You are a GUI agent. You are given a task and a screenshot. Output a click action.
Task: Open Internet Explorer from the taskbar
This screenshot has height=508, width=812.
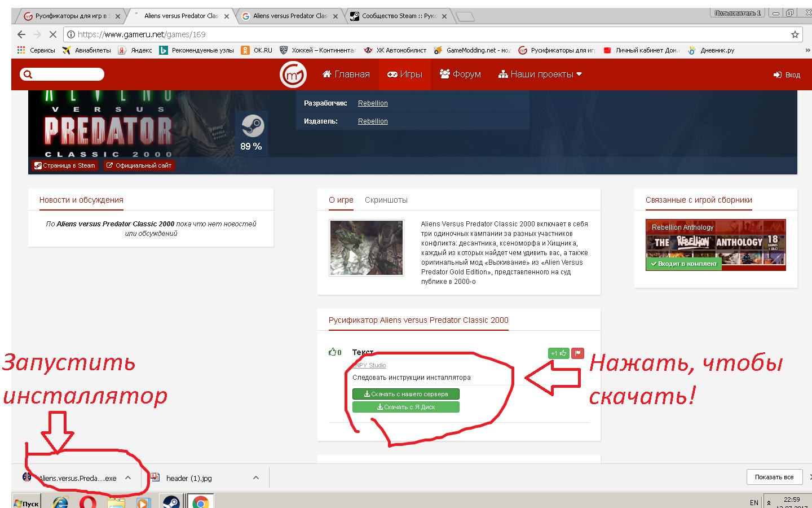point(60,502)
